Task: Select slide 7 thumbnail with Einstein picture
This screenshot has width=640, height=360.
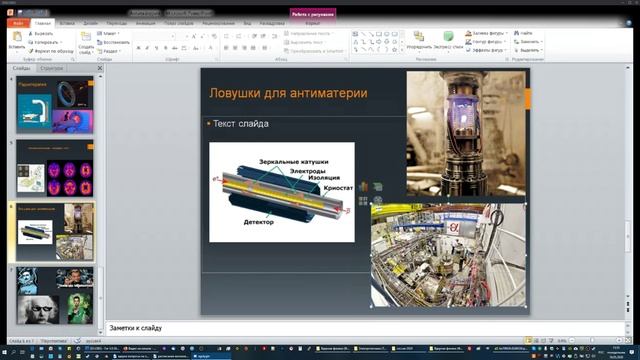Action: [55, 296]
